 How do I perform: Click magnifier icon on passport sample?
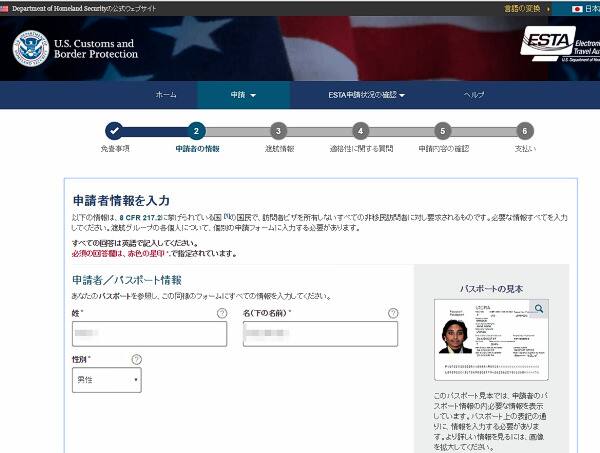coord(539,309)
